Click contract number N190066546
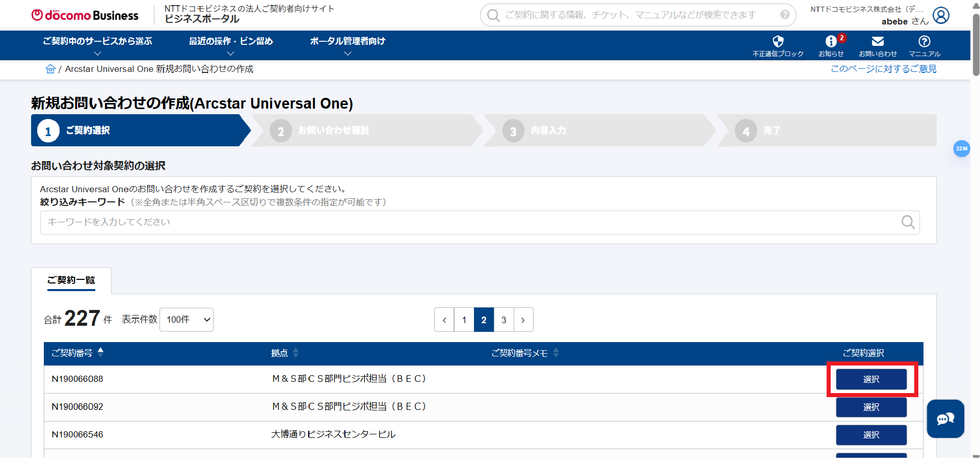 tap(77, 435)
